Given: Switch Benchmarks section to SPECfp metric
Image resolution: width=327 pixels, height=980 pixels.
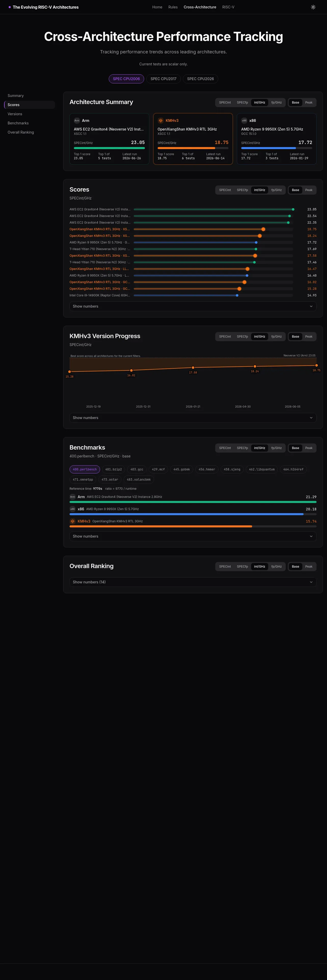Looking at the screenshot, I should (242, 448).
